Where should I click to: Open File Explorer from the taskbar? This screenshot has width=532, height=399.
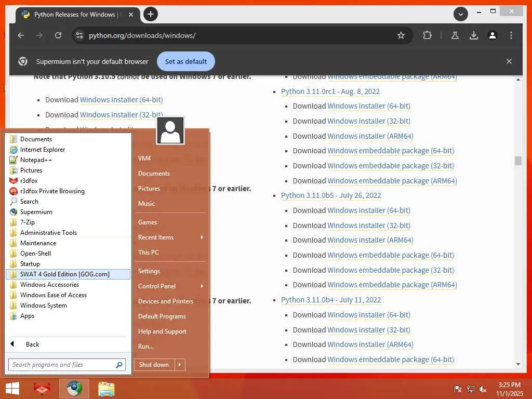coord(106,389)
